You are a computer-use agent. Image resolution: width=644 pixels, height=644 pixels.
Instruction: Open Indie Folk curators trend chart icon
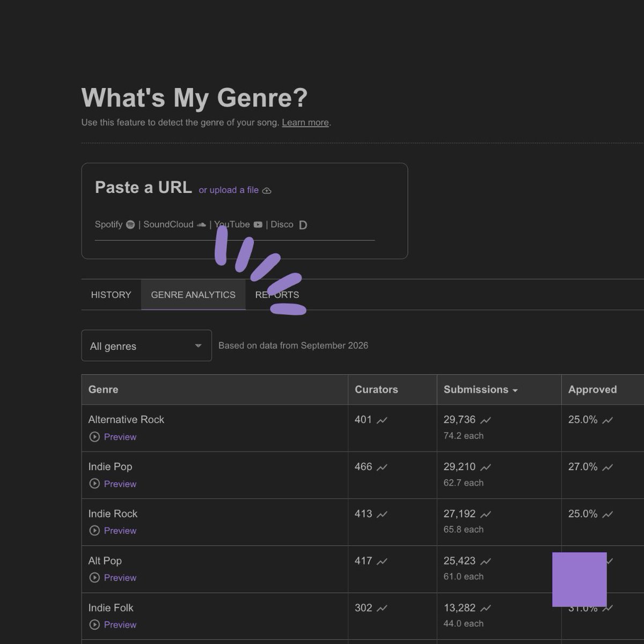pos(382,609)
